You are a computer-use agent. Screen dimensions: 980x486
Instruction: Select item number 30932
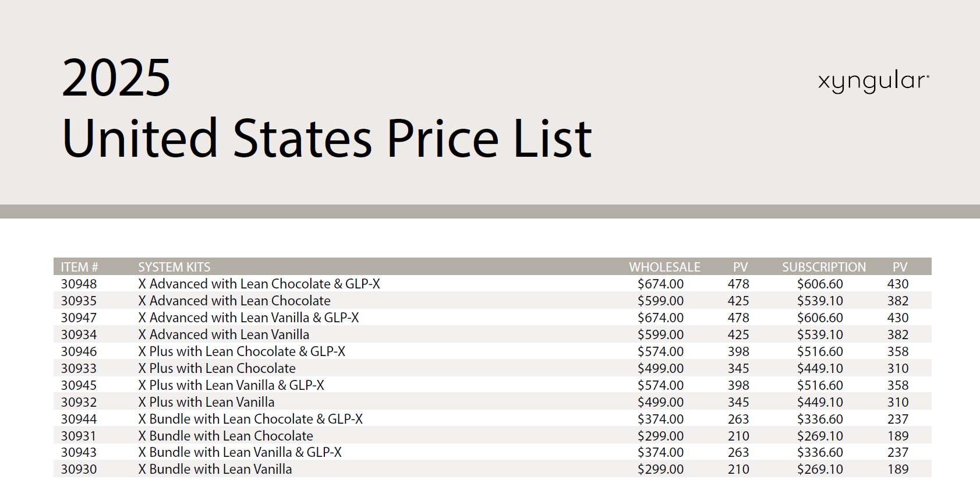coord(79,402)
